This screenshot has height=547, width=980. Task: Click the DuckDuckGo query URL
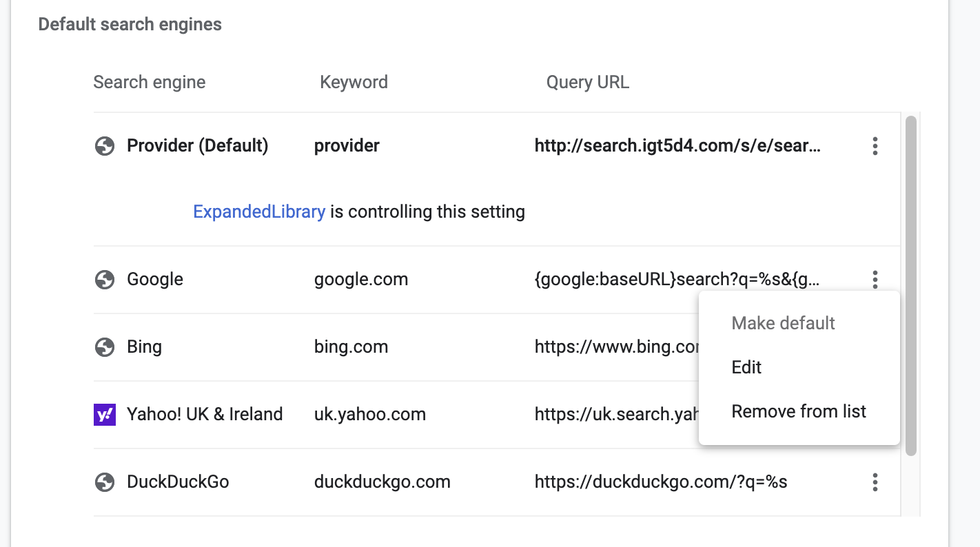(660, 482)
